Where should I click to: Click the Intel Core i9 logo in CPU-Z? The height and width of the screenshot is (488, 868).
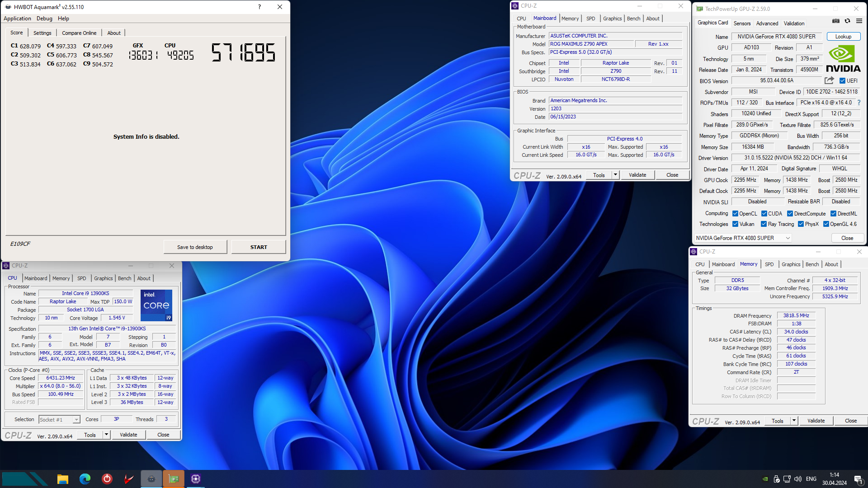click(x=156, y=305)
